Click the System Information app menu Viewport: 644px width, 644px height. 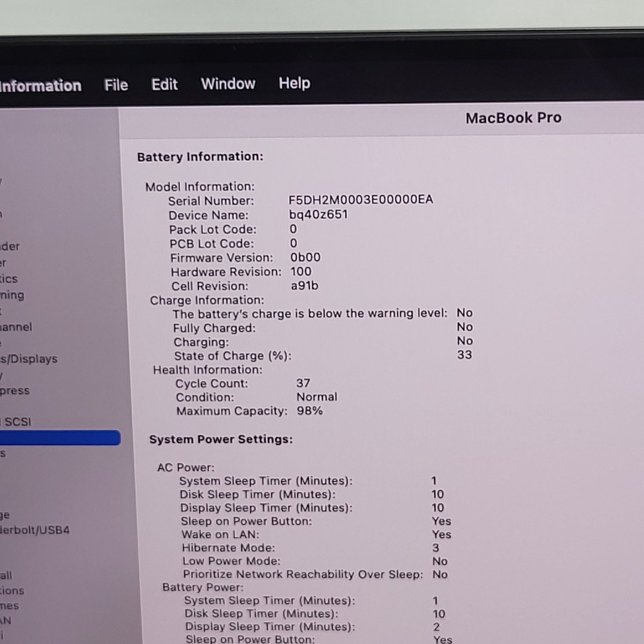click(x=40, y=86)
